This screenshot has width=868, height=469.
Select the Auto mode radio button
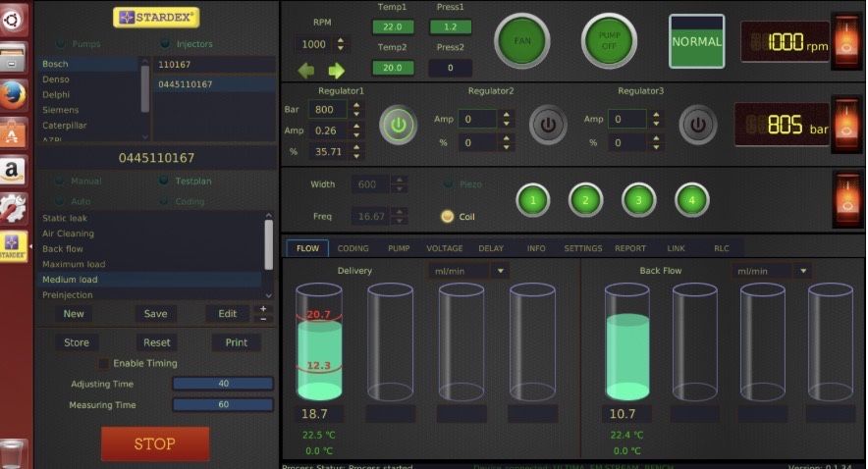(60, 201)
